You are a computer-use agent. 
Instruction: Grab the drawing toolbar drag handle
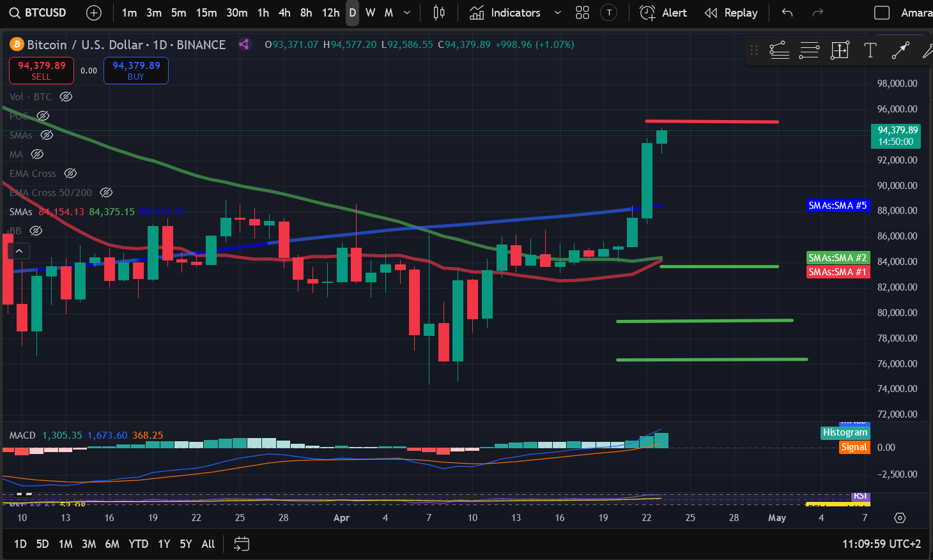(x=754, y=50)
